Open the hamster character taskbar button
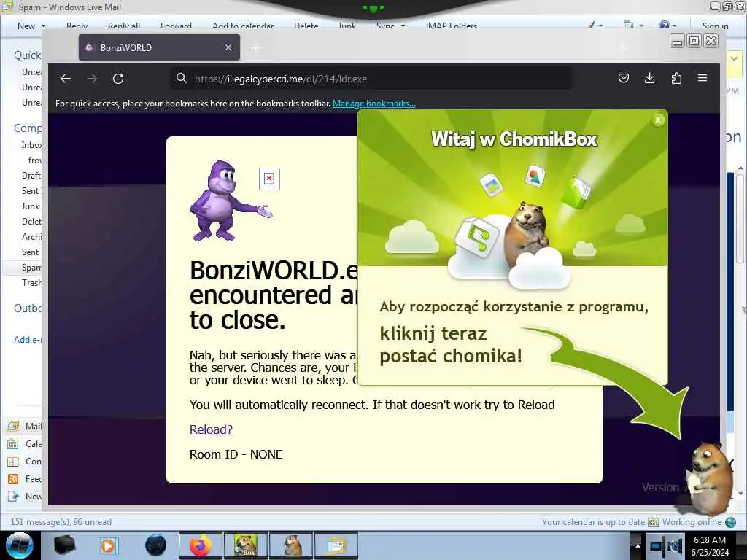747x560 pixels. click(291, 545)
